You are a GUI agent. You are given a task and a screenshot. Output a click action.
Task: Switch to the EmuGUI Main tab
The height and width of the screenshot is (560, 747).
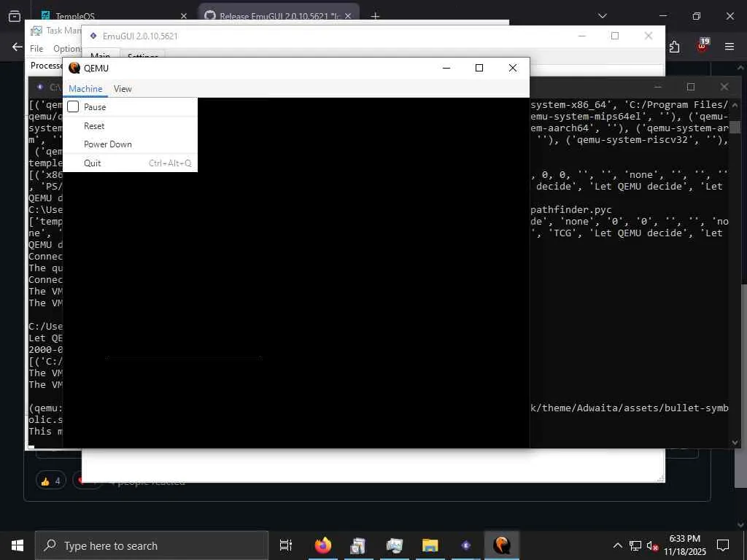tap(100, 55)
